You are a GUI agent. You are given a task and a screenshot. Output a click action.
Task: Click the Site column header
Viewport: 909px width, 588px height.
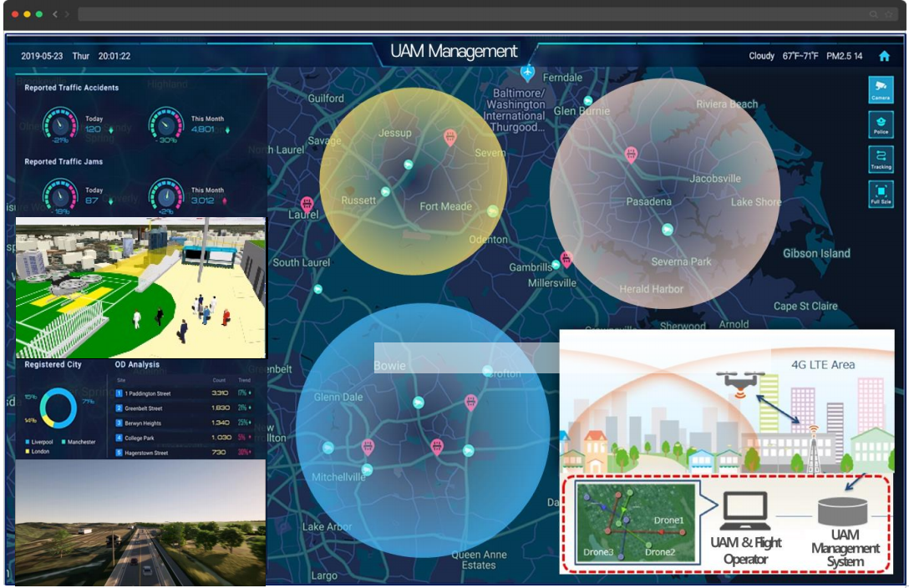pyautogui.click(x=121, y=381)
